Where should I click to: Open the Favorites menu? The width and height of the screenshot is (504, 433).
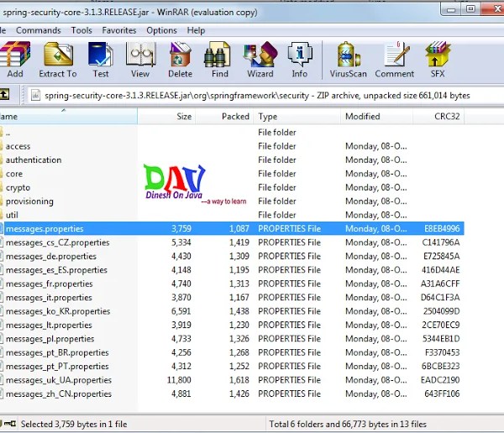pos(119,30)
